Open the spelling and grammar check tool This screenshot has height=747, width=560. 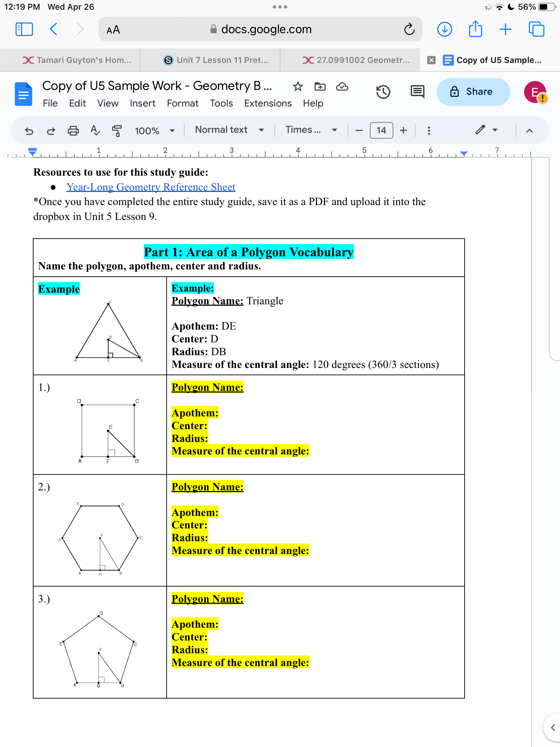pos(96,131)
